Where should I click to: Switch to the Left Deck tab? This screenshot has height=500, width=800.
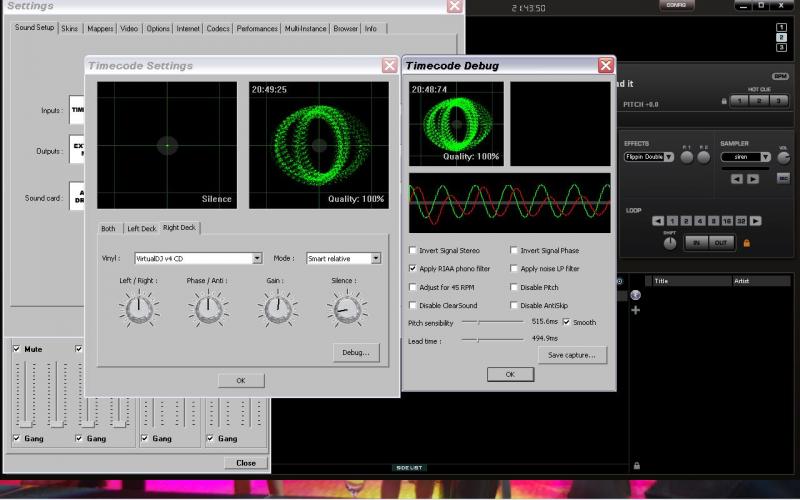pyautogui.click(x=140, y=229)
